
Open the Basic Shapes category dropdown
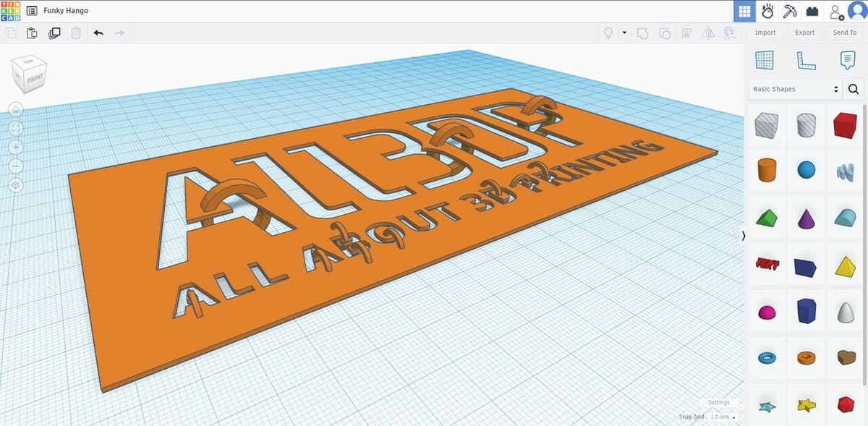(x=795, y=89)
